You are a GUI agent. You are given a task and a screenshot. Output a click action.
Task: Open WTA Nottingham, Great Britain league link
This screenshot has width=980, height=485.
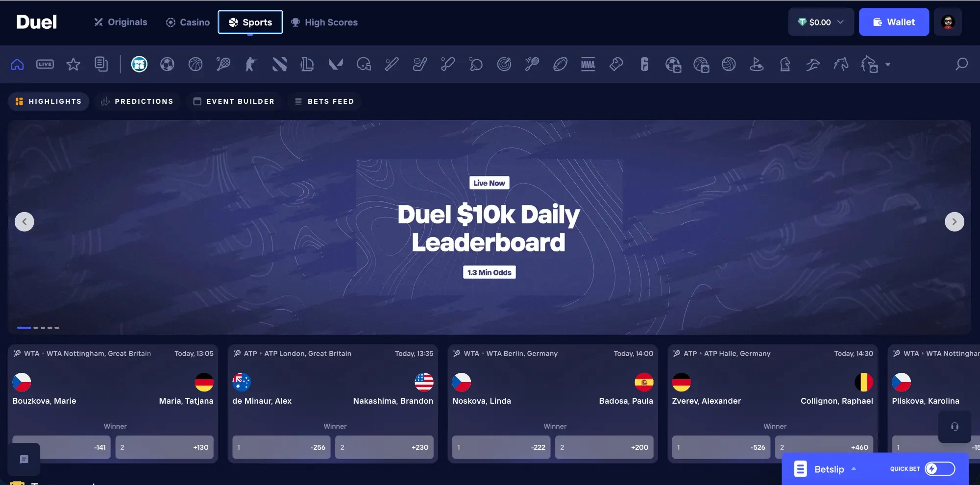[98, 353]
